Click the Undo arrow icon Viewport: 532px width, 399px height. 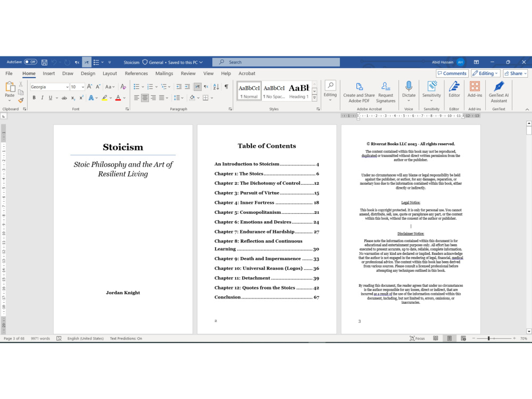pos(54,62)
